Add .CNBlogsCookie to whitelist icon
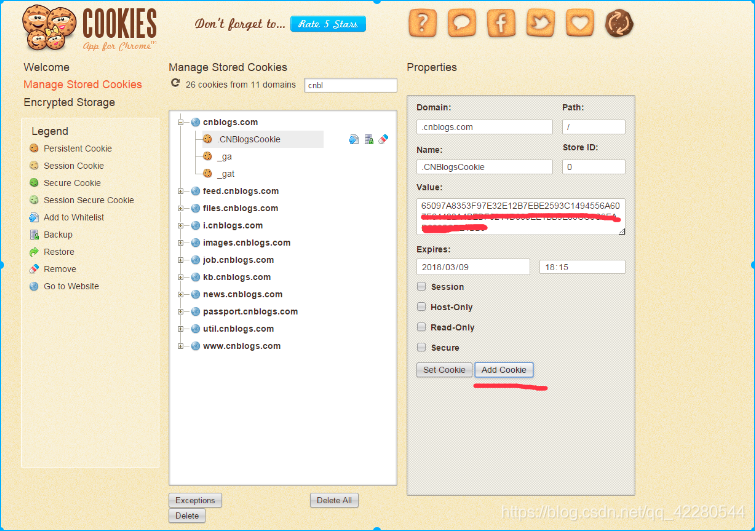The height and width of the screenshot is (531, 755). click(x=354, y=139)
